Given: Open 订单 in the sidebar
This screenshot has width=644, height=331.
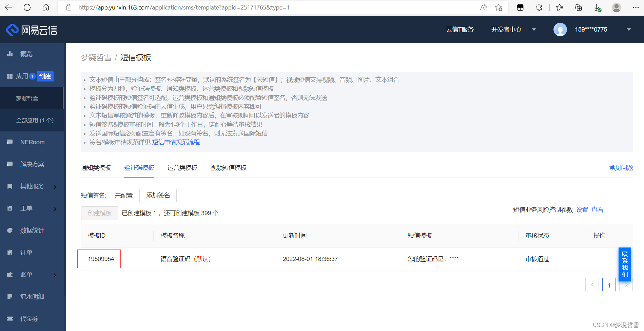Looking at the screenshot, I should 26,253.
